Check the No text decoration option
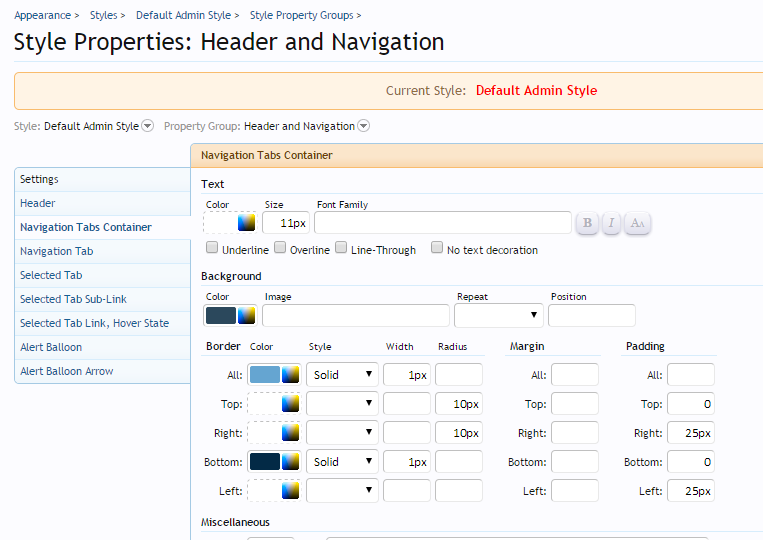Screen dimensions: 763x540 [437, 248]
